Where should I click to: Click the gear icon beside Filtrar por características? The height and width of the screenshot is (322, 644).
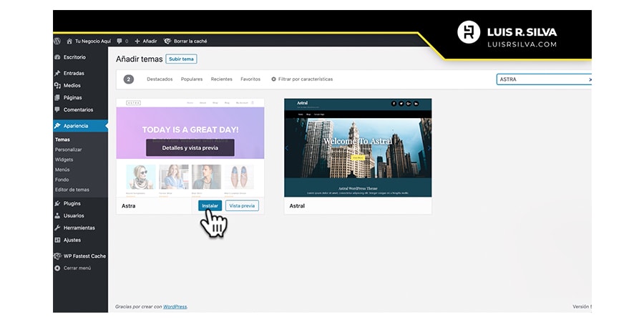tap(273, 79)
